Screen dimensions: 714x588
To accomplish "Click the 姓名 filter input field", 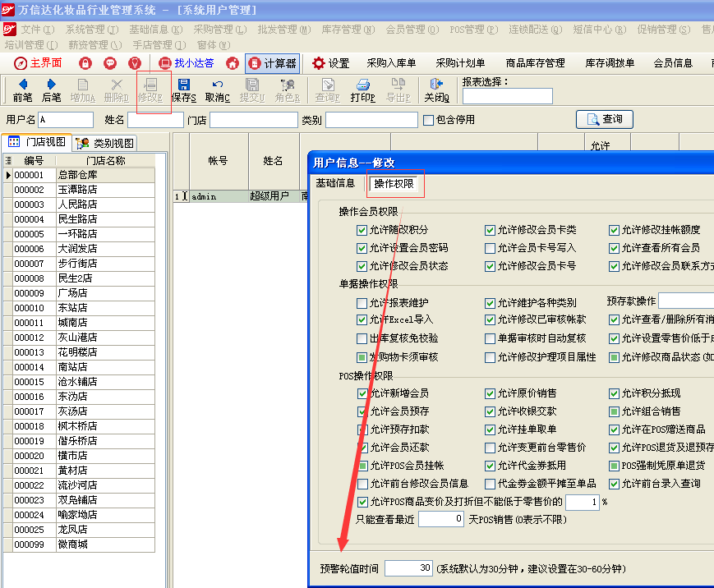I will 155,120.
